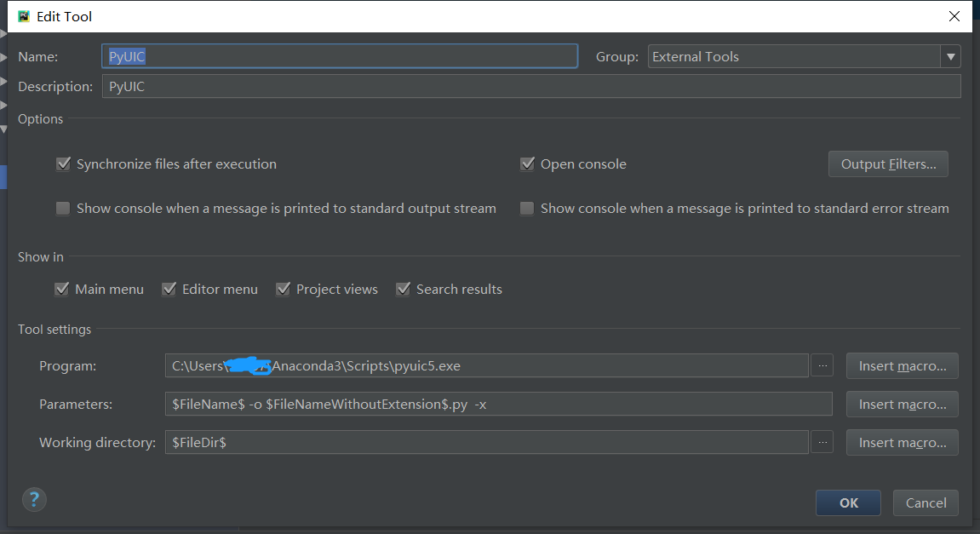
Task: Insert macro for Working directory field
Action: 902,443
